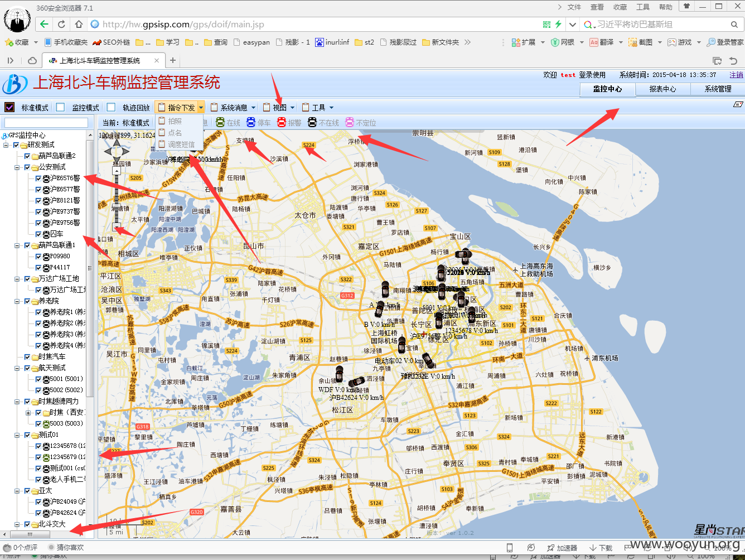Open the 视图 dropdown menu
Screen dimensions: 745x560
click(278, 108)
